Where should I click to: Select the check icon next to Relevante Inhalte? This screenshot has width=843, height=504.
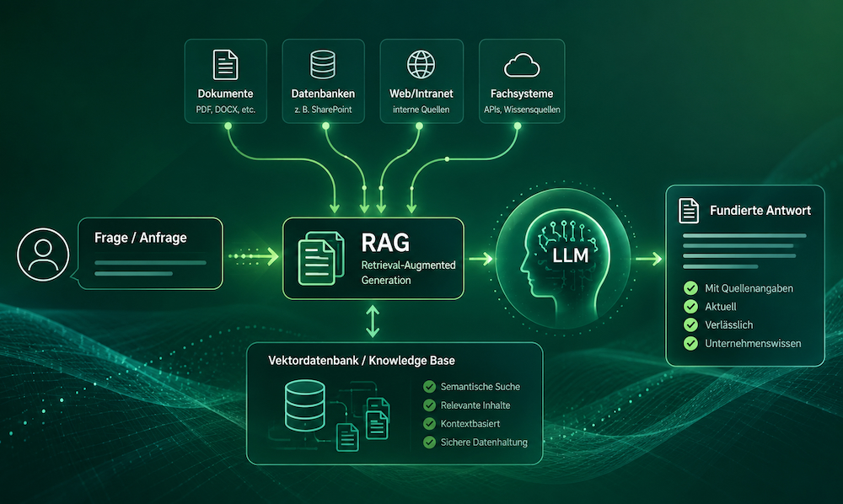pyautogui.click(x=429, y=405)
